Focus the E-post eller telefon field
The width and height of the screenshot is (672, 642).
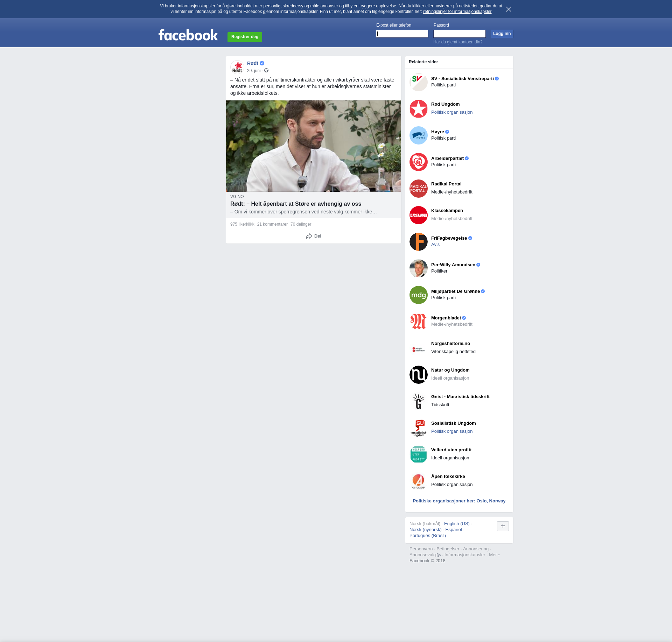(402, 34)
